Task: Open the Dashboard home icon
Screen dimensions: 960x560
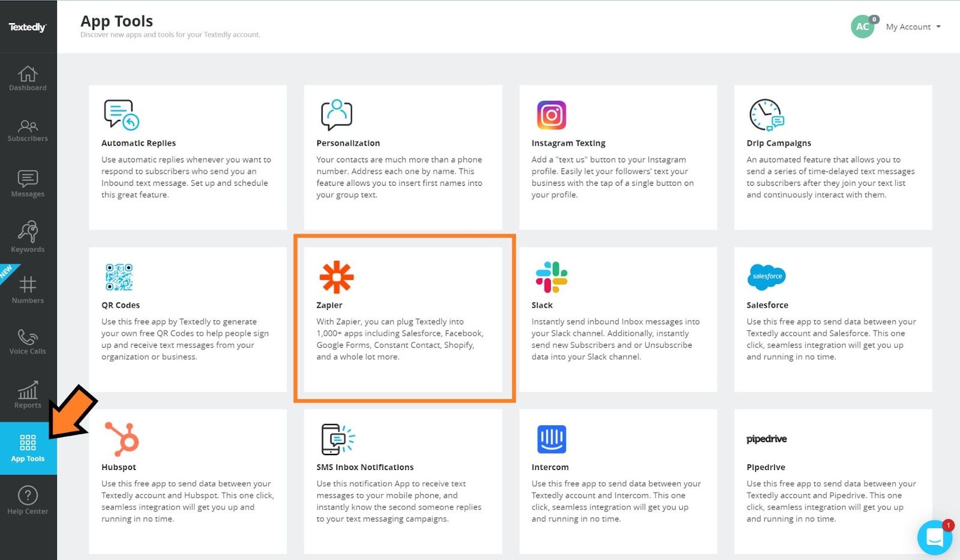Action: [28, 73]
